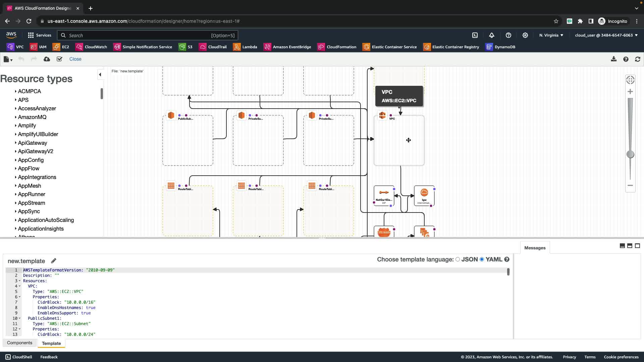Refresh the diagram with refresh icon
The height and width of the screenshot is (362, 644).
click(x=638, y=59)
